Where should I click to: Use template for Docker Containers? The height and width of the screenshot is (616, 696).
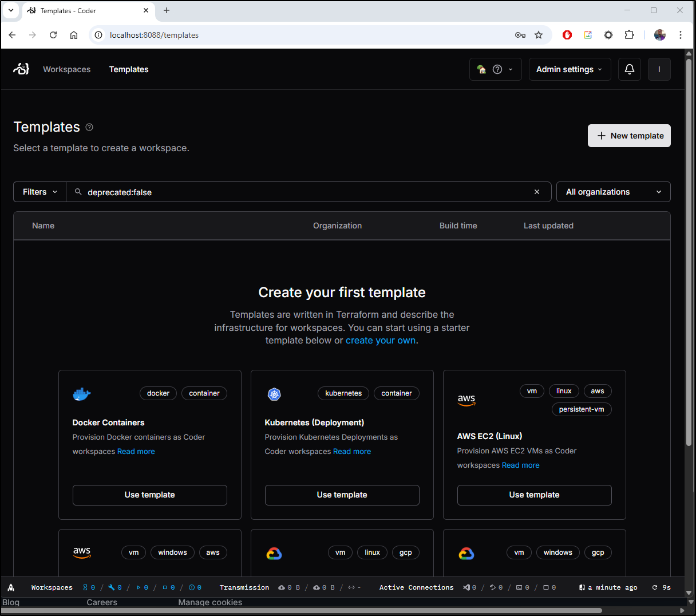point(150,495)
